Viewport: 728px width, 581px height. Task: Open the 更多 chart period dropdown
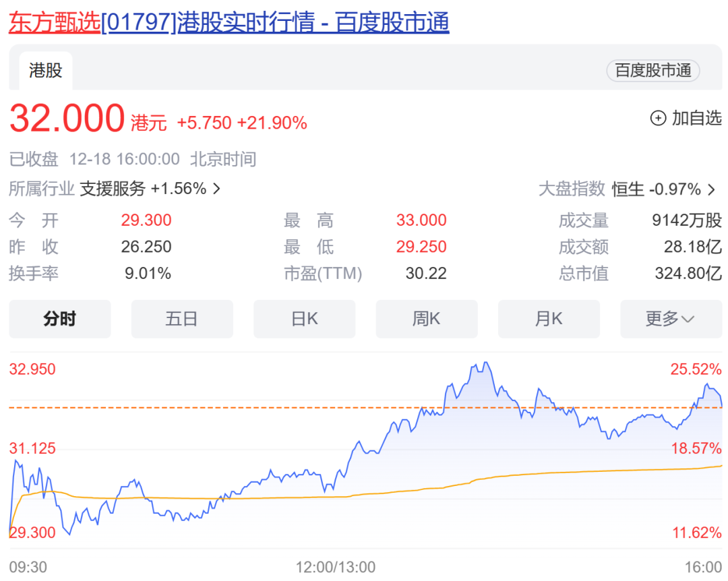point(671,319)
